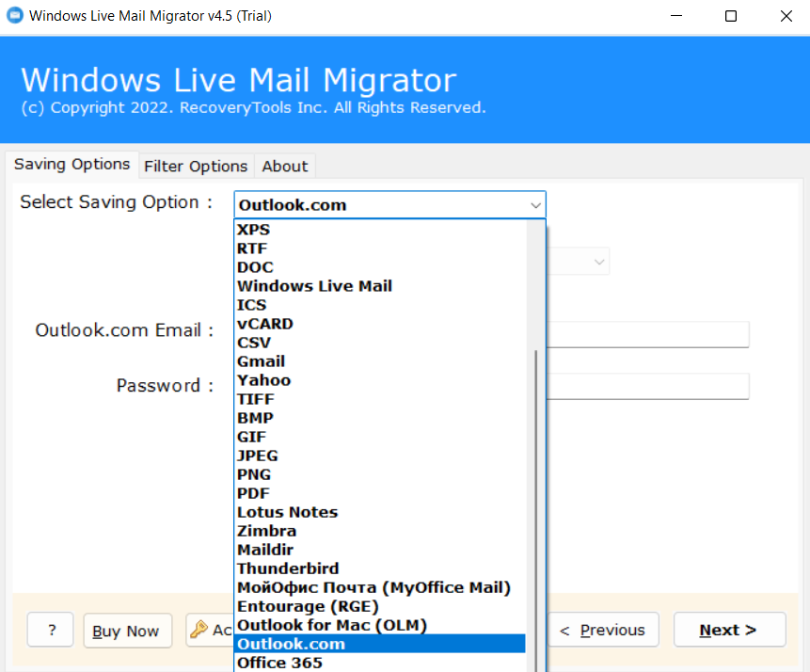Choose Entourage (RGE) option
This screenshot has width=810, height=672.
pos(380,606)
